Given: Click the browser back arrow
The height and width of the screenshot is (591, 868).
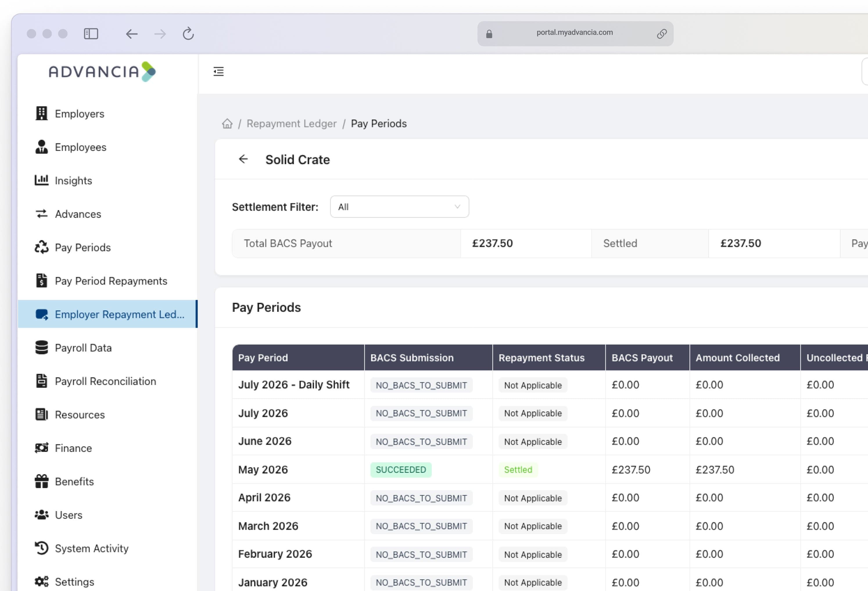Looking at the screenshot, I should (132, 34).
